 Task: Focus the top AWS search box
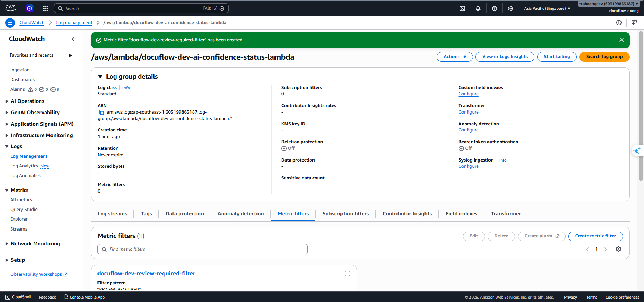point(141,8)
